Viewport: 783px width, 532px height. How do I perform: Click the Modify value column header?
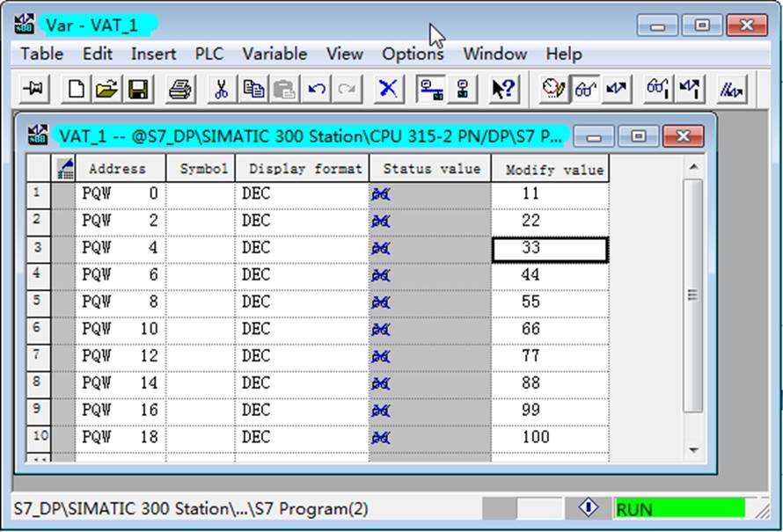click(x=550, y=169)
